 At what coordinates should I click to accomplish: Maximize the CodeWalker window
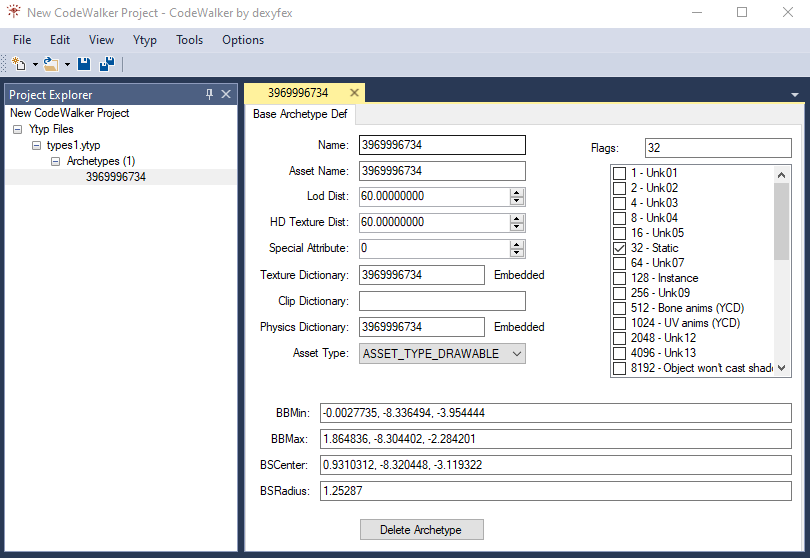pos(742,12)
